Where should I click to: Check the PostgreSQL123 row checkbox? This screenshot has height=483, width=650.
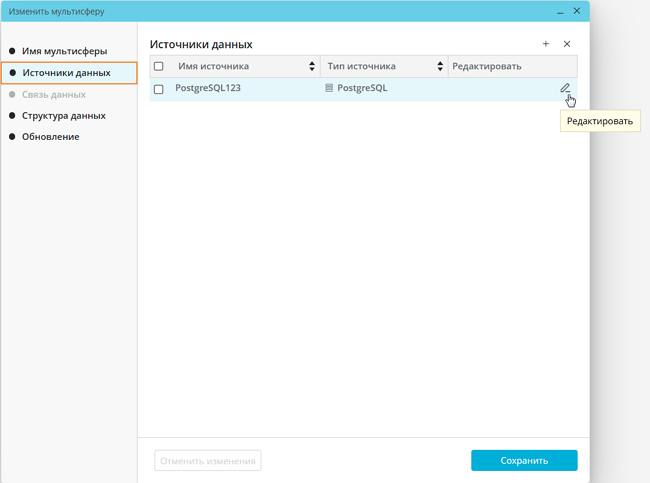[158, 89]
